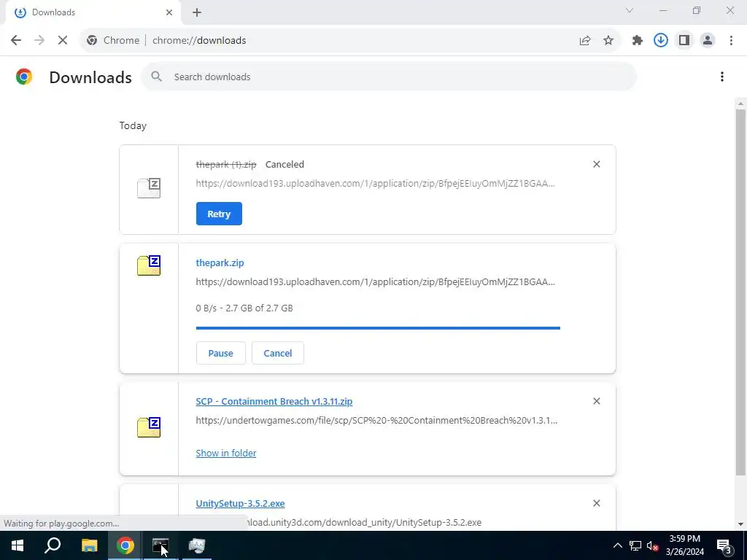Click the Chrome taskbar icon

(125, 545)
